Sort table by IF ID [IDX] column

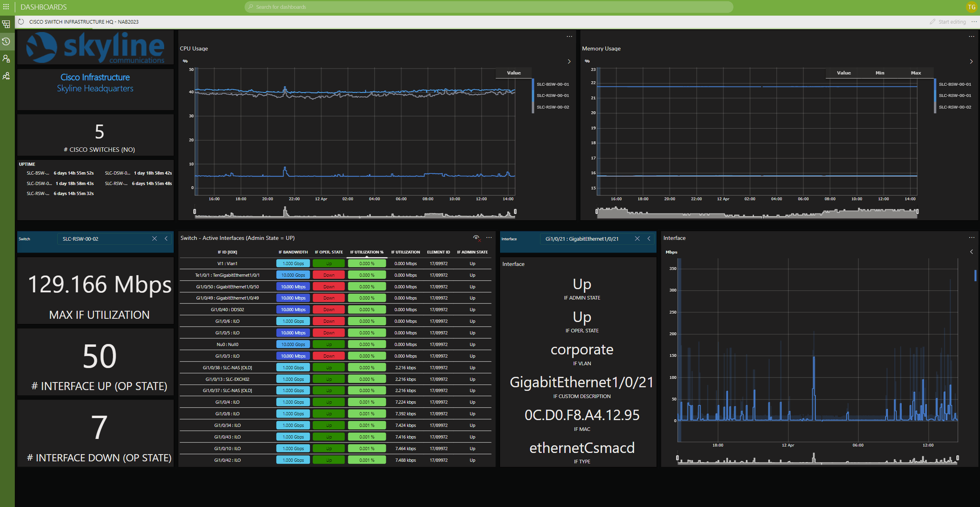point(227,252)
